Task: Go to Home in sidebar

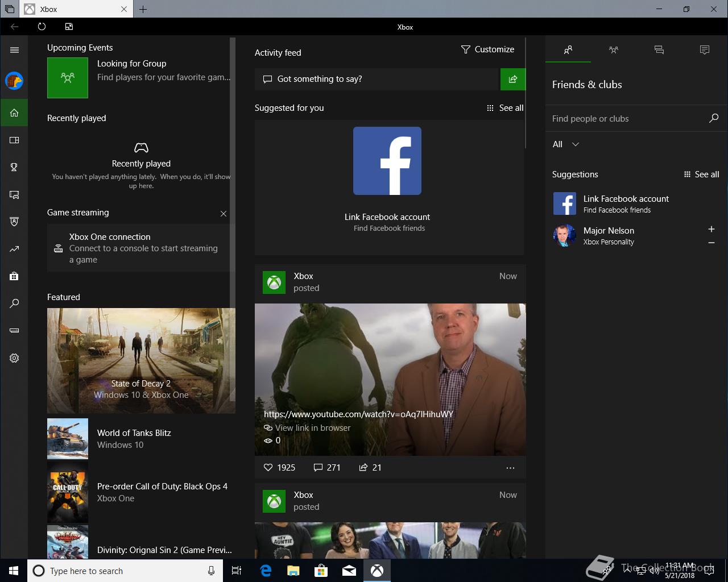Action: (14, 113)
